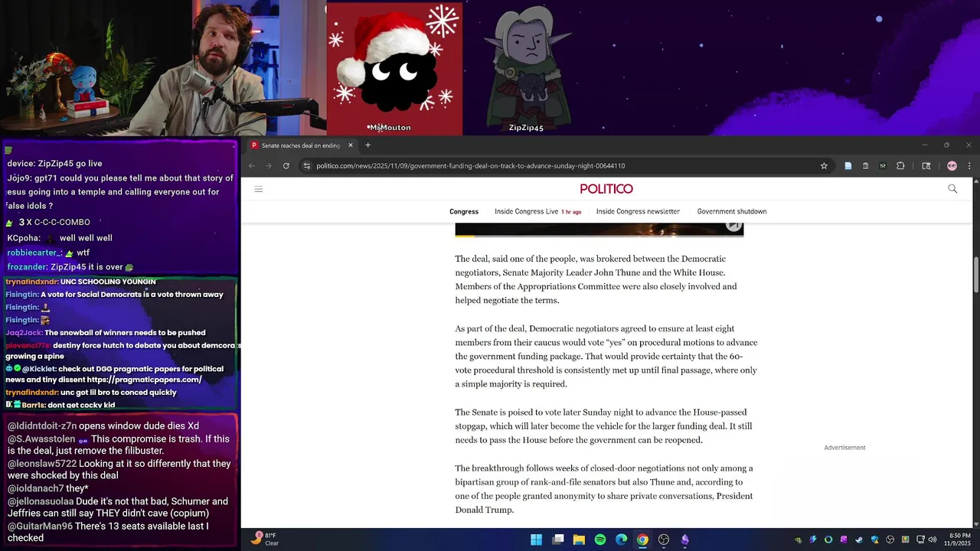Open the Chrome profile avatar

point(952,165)
